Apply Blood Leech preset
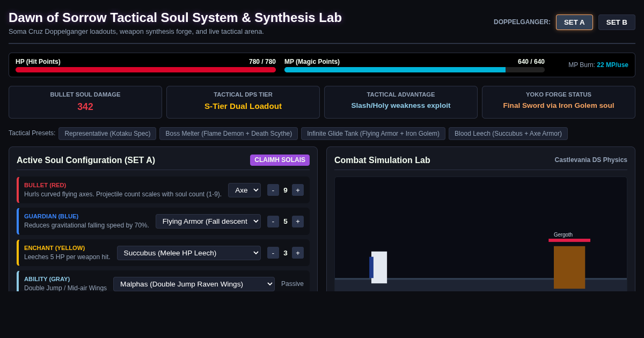This screenshot has height=338, width=644. coord(508,134)
